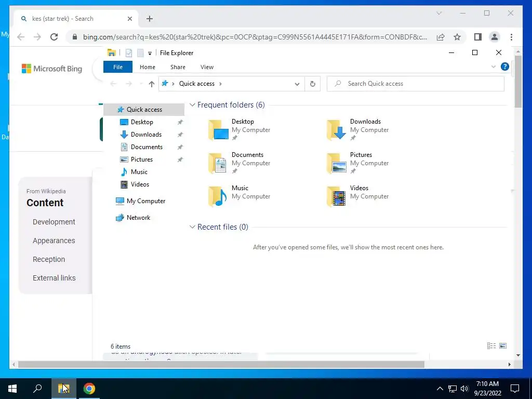Click Downloads folder icon in Frequent folders
The width and height of the screenshot is (532, 399).
tap(336, 129)
